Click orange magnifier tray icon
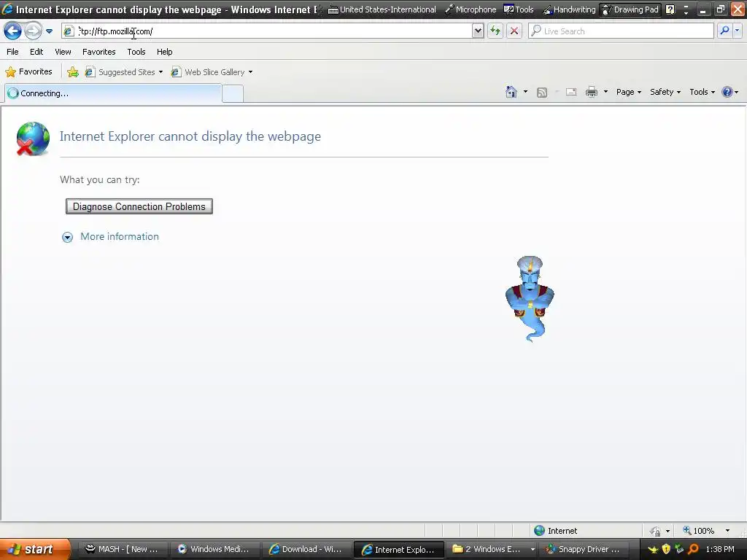 [693, 549]
